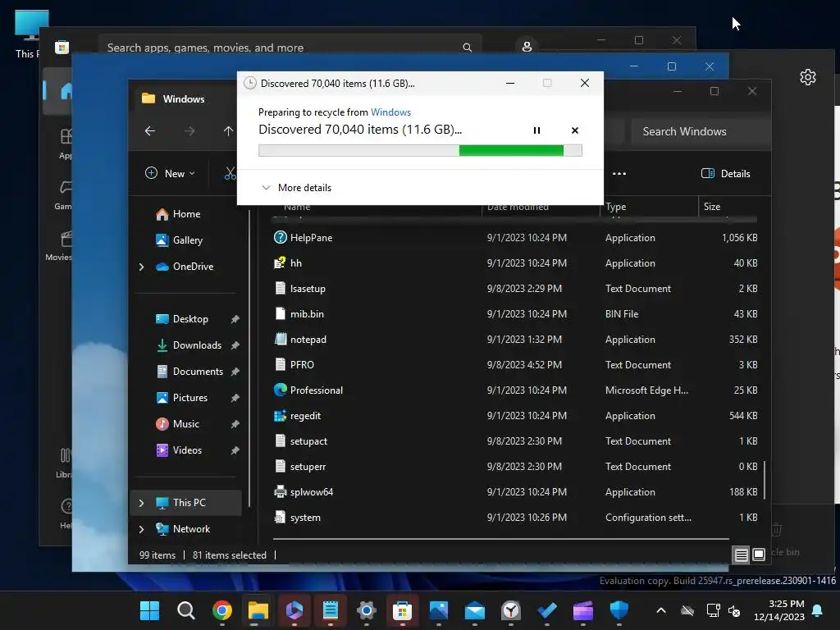This screenshot has width=840, height=630.
Task: Open the settings gear in the right window
Action: 808,77
